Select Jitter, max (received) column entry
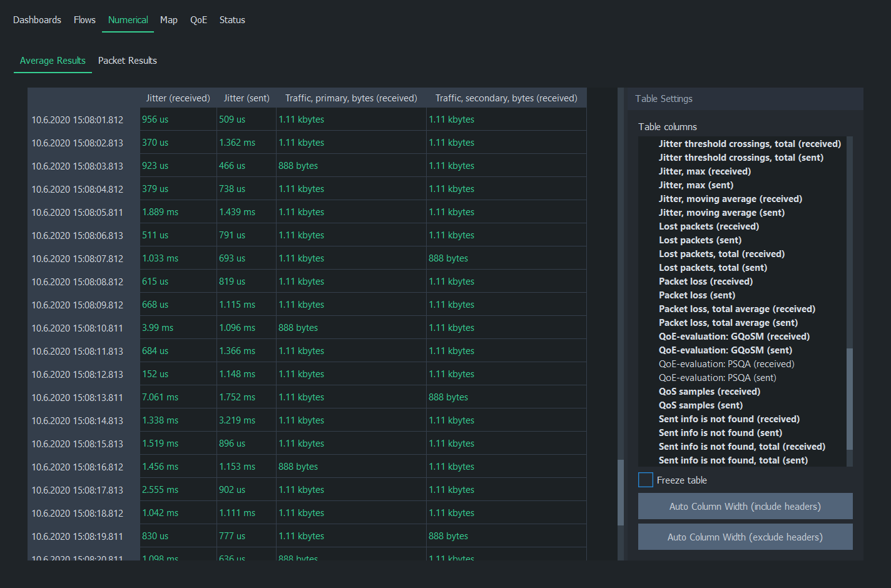 705,171
